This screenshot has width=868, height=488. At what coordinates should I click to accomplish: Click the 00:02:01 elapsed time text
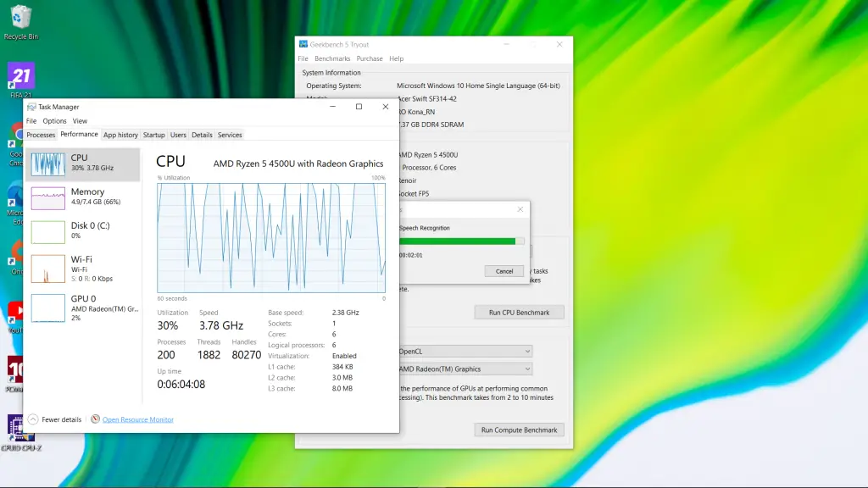point(411,255)
